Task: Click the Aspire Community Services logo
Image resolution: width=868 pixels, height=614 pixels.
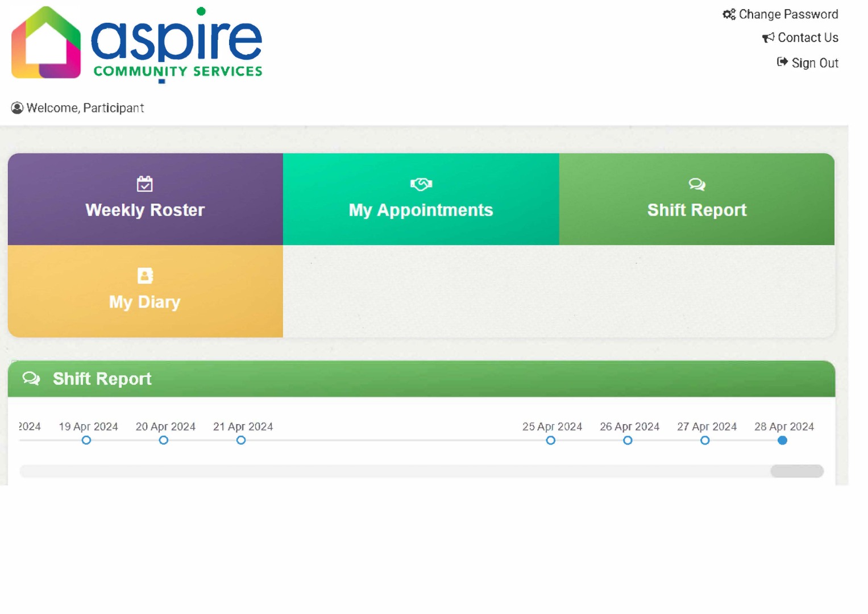Action: pyautogui.click(x=136, y=44)
